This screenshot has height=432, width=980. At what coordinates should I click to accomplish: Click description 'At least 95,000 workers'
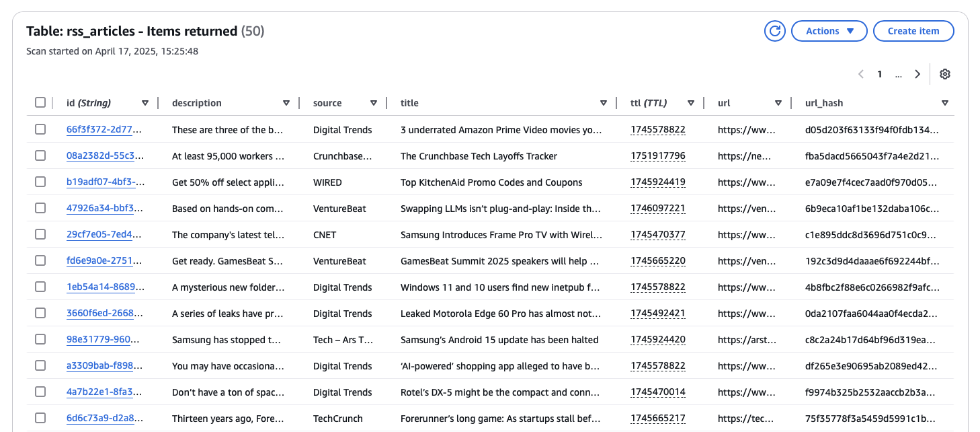[228, 156]
